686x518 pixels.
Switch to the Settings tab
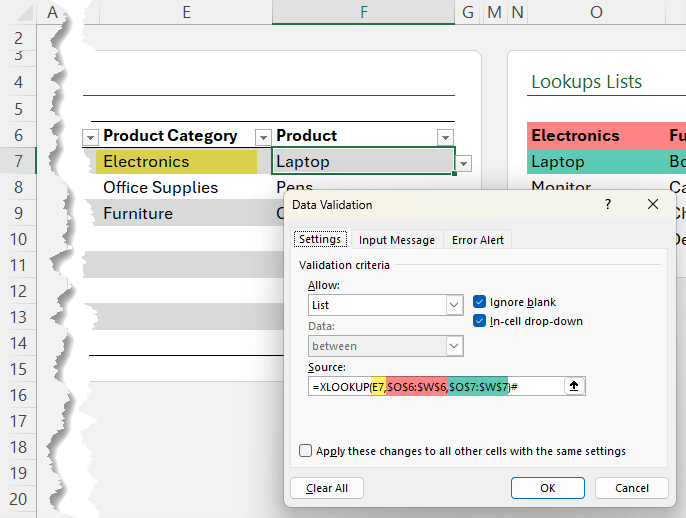click(x=320, y=239)
